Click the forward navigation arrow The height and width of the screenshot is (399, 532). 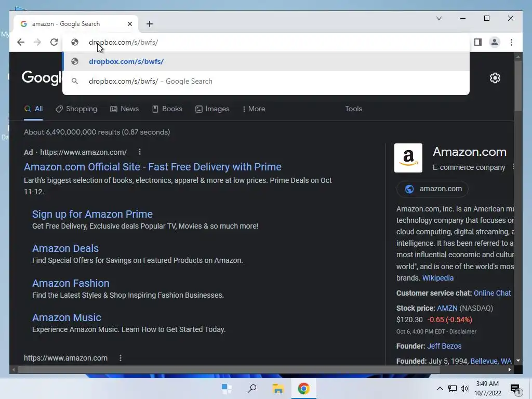[37, 42]
